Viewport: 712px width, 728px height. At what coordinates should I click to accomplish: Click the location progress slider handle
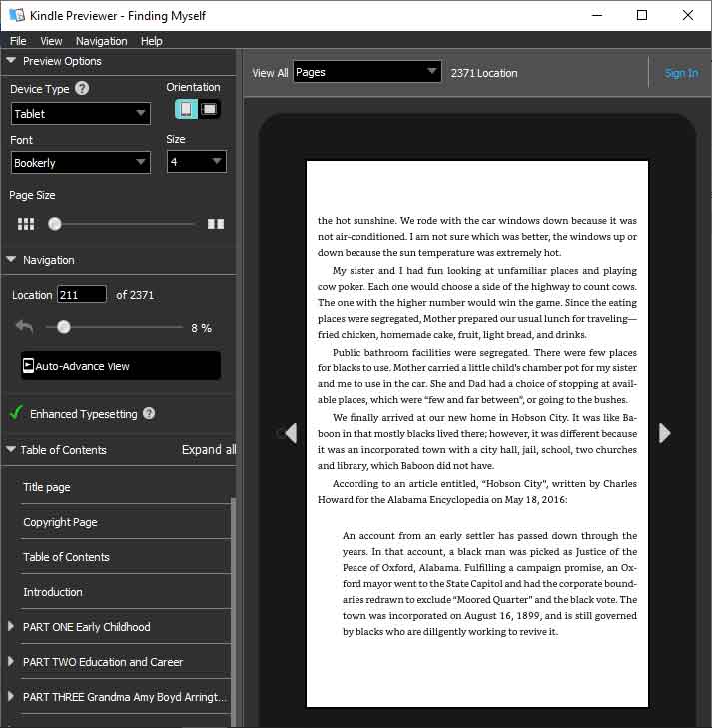64,327
